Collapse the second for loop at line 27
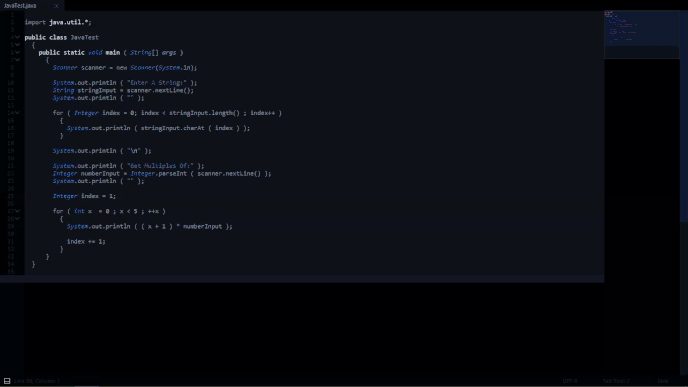Viewport: 688px width, 387px height. (18, 211)
